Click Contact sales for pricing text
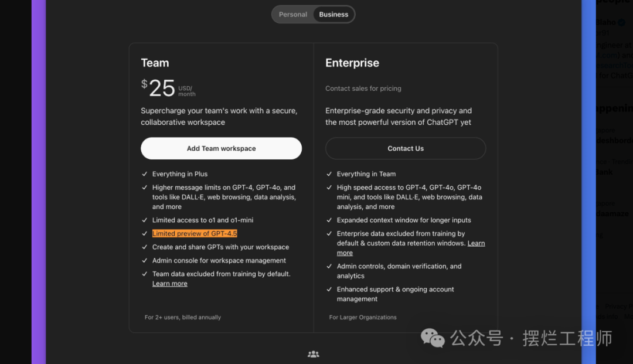 coord(363,89)
